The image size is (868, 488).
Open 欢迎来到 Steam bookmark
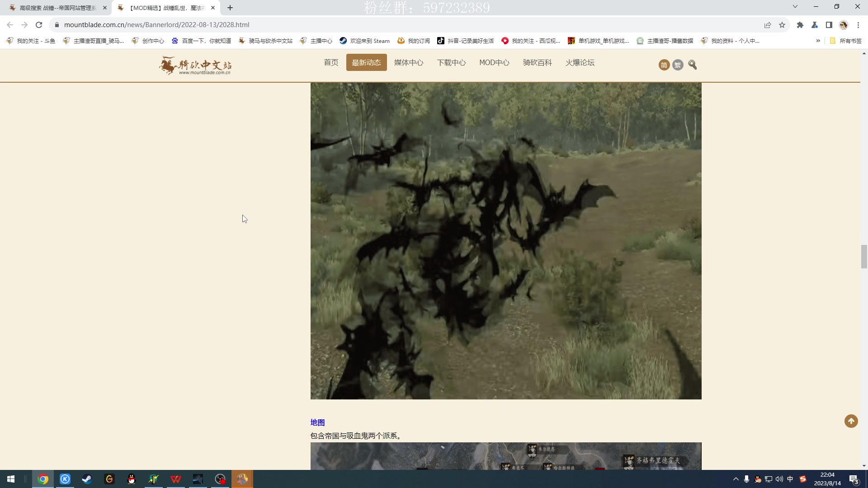click(x=364, y=41)
